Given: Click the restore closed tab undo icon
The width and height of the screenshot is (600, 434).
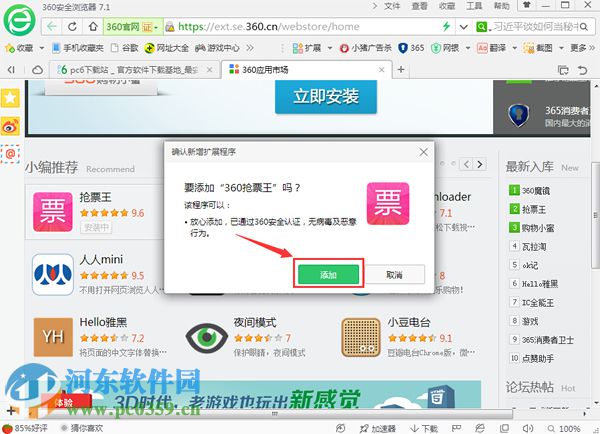Looking at the screenshot, I should tap(582, 70).
